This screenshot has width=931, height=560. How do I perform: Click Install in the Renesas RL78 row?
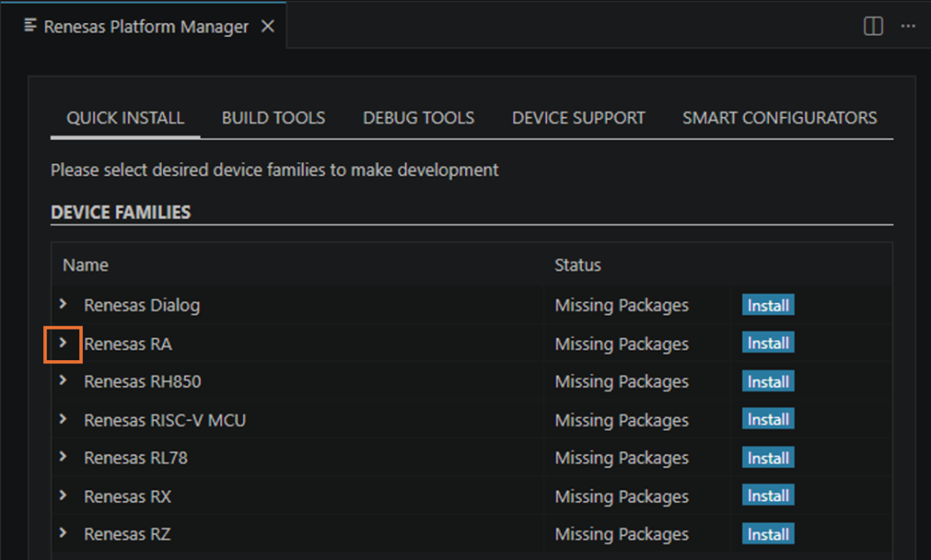[x=768, y=458]
